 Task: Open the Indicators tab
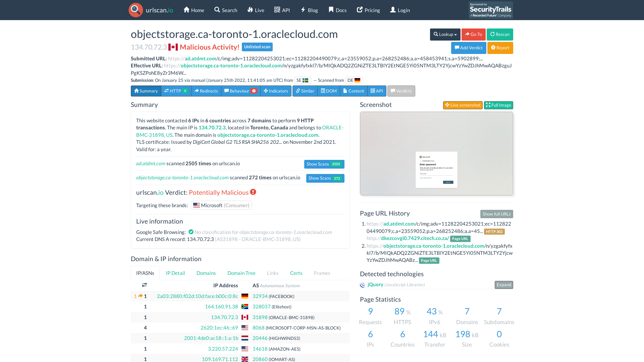(276, 91)
